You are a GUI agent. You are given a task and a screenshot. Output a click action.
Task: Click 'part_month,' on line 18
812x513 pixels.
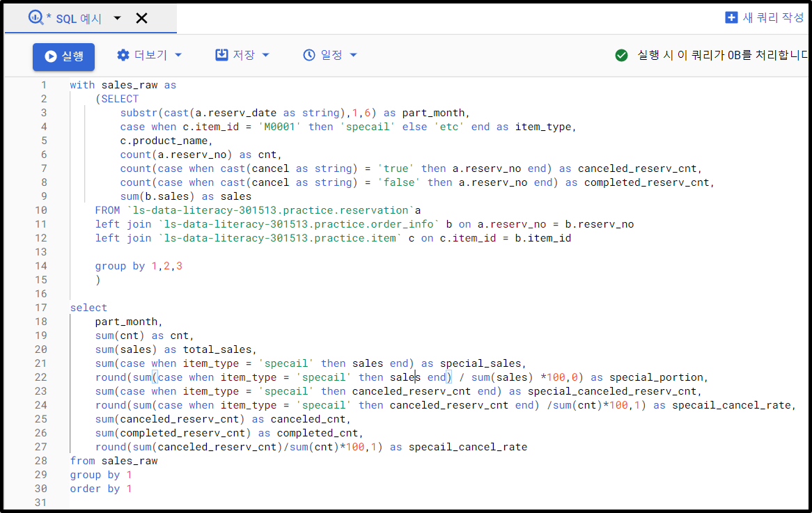129,322
